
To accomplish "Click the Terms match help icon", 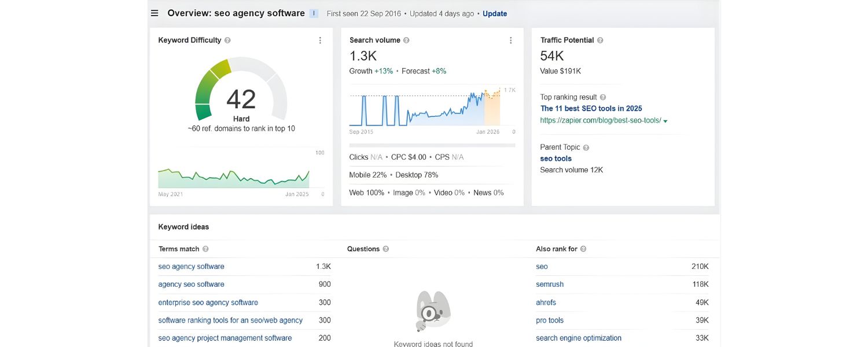I will click(x=207, y=249).
